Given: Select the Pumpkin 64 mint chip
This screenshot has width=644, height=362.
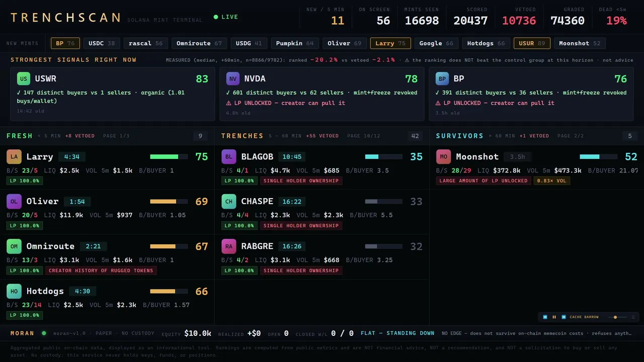Looking at the screenshot, I should click(295, 43).
